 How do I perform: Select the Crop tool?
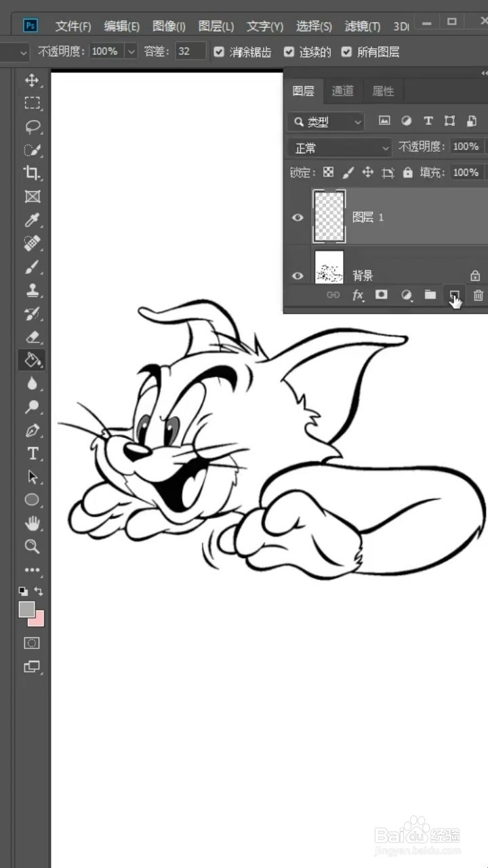(x=32, y=173)
